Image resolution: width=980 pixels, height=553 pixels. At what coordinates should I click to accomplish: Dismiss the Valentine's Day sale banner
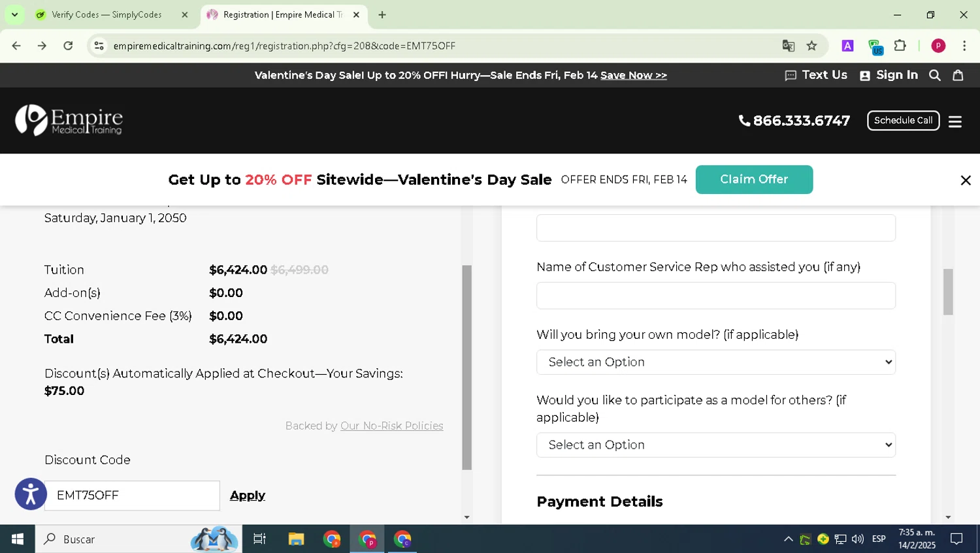click(x=965, y=180)
